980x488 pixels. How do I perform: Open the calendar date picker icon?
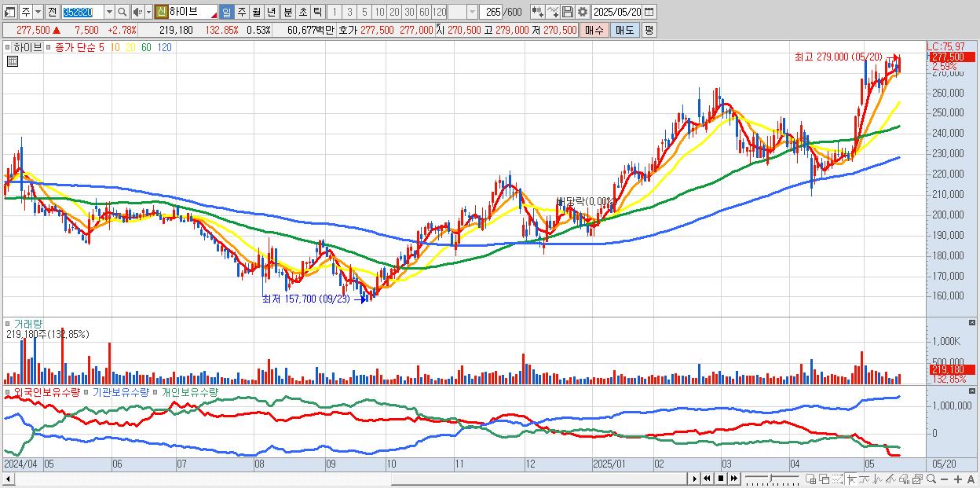point(649,12)
